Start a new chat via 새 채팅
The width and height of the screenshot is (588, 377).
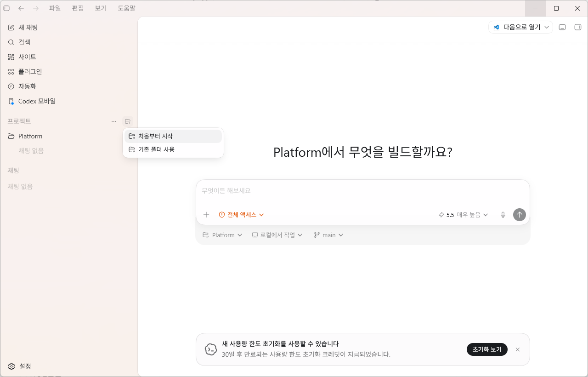pos(69,28)
